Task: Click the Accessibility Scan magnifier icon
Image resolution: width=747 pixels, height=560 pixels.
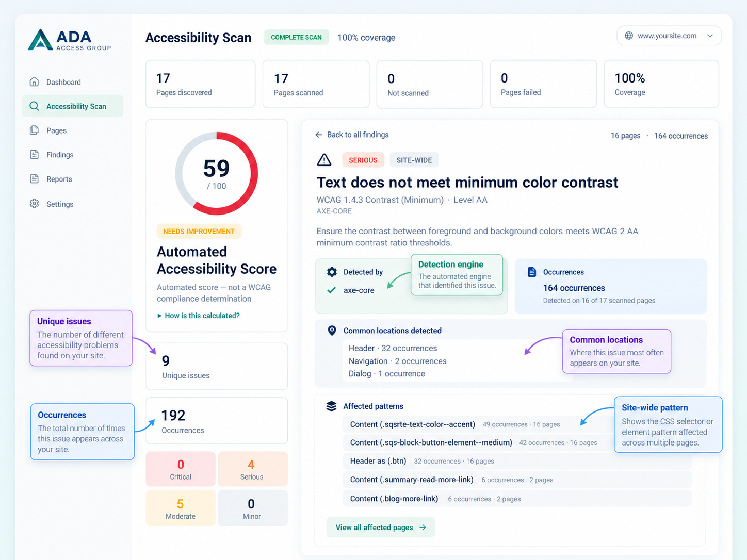Action: pyautogui.click(x=34, y=106)
